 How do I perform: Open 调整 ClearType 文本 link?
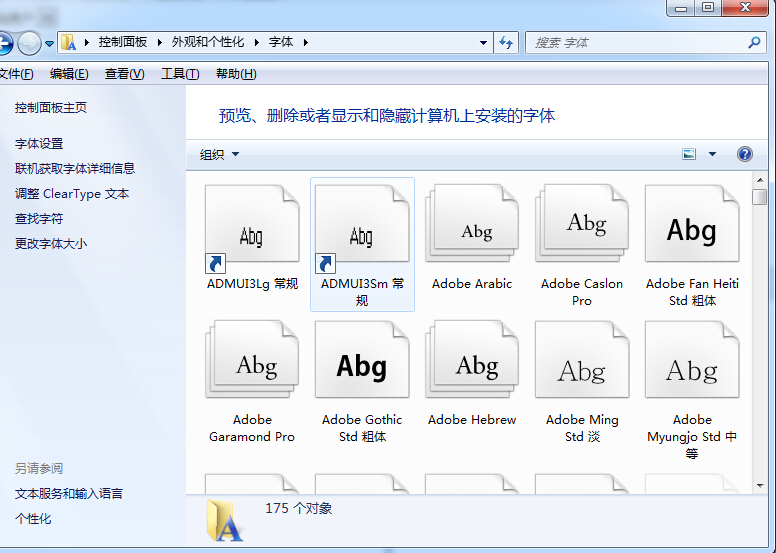point(72,194)
